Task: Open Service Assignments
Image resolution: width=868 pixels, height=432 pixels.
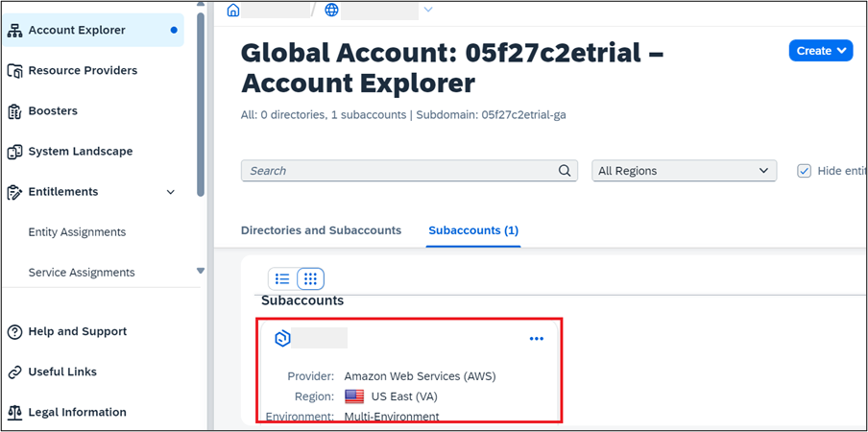Action: tap(82, 272)
